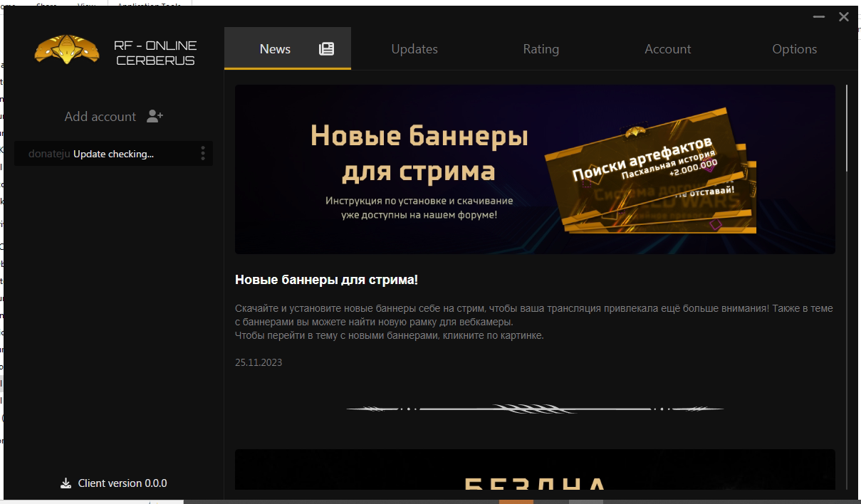
Task: Go to the Account tab
Action: (668, 49)
